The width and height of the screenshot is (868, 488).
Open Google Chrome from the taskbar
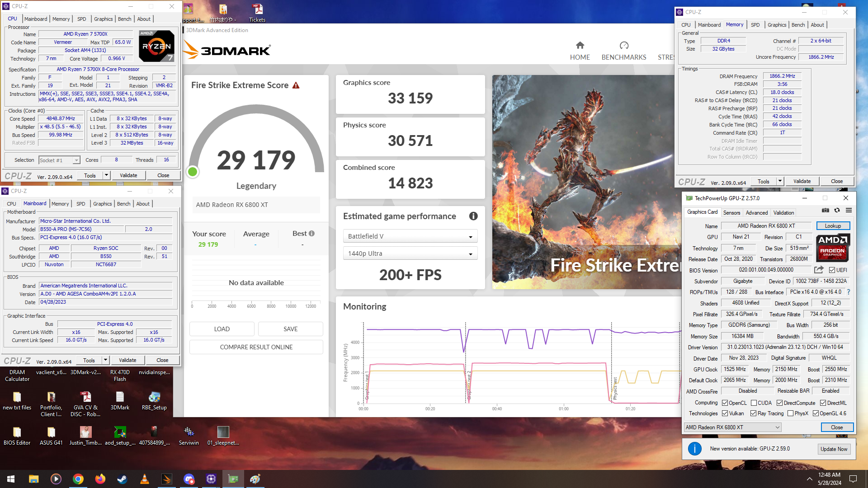pyautogui.click(x=78, y=479)
